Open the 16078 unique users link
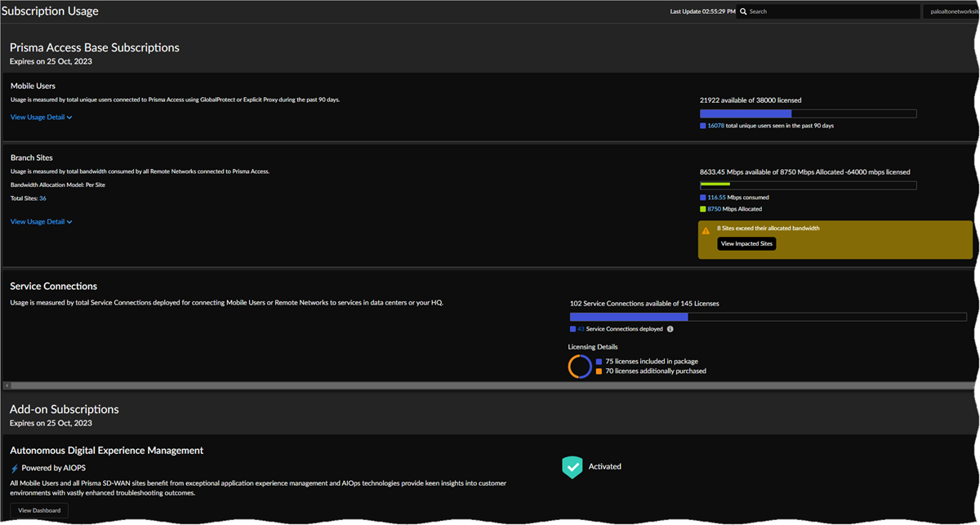This screenshot has width=980, height=525. coord(715,126)
